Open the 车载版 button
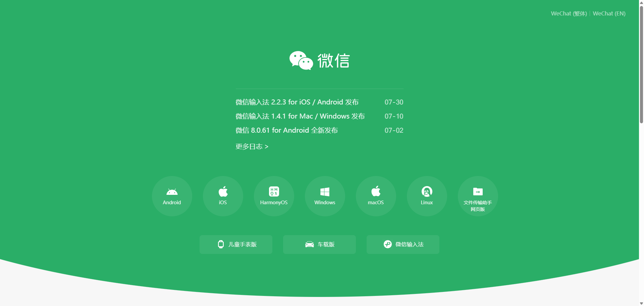This screenshot has height=306, width=644. (x=319, y=245)
